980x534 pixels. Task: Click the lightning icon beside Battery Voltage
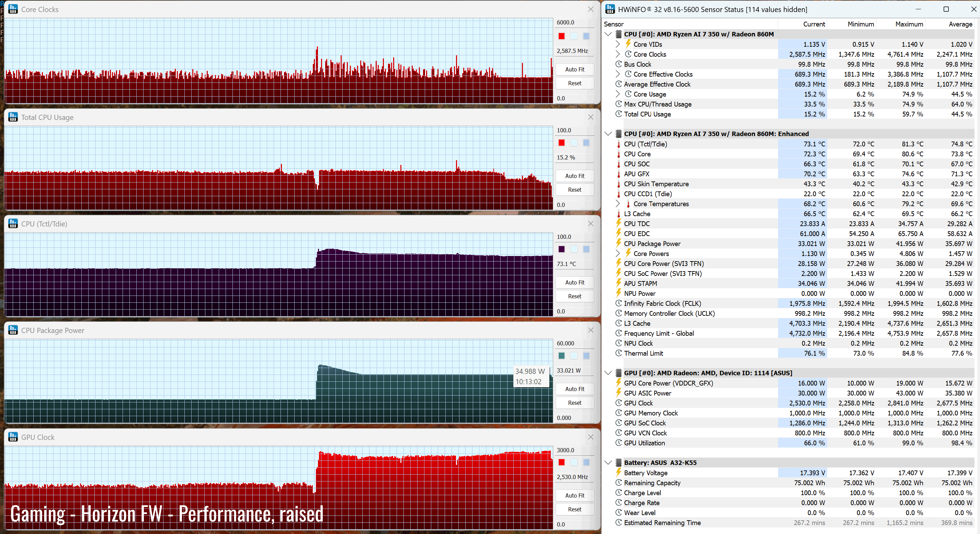pyautogui.click(x=618, y=472)
